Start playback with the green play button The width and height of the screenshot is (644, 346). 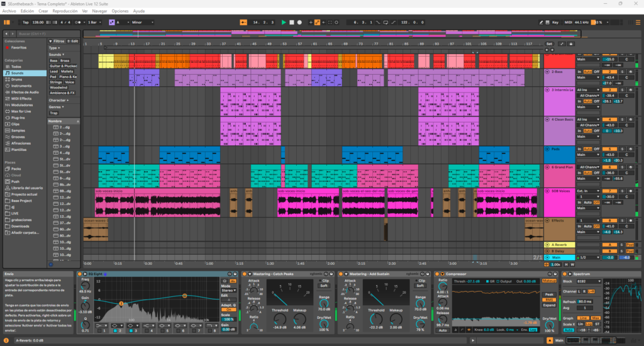(284, 22)
